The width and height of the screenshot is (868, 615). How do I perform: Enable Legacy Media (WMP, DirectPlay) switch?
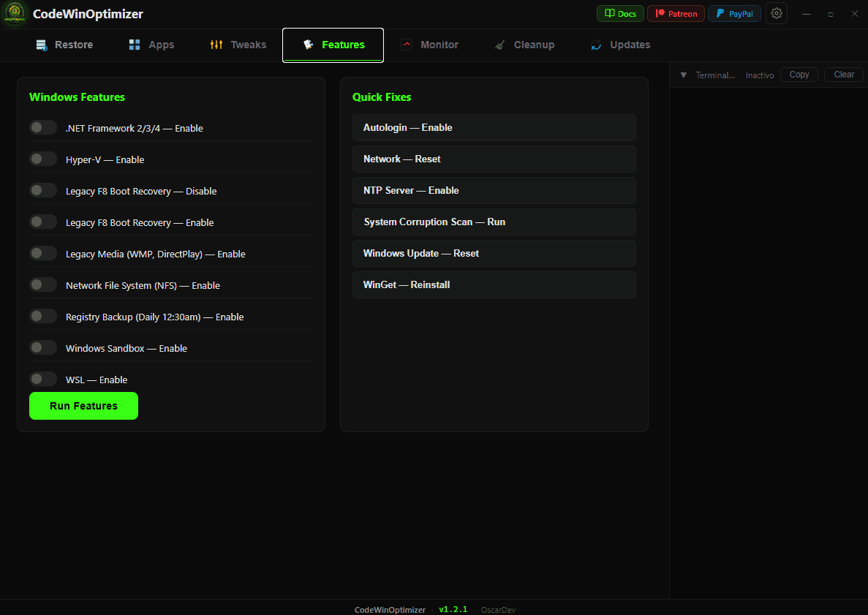tap(43, 254)
